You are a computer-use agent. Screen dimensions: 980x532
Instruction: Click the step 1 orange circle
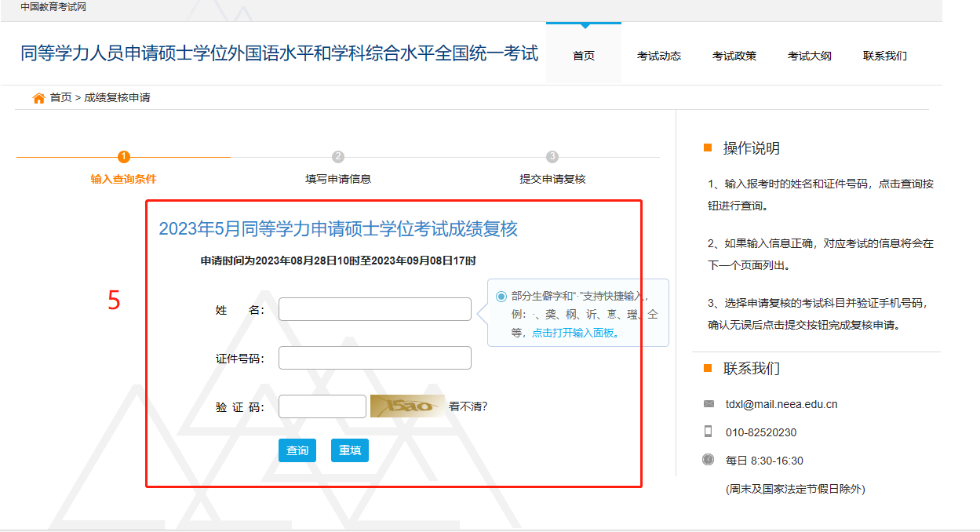click(x=123, y=157)
